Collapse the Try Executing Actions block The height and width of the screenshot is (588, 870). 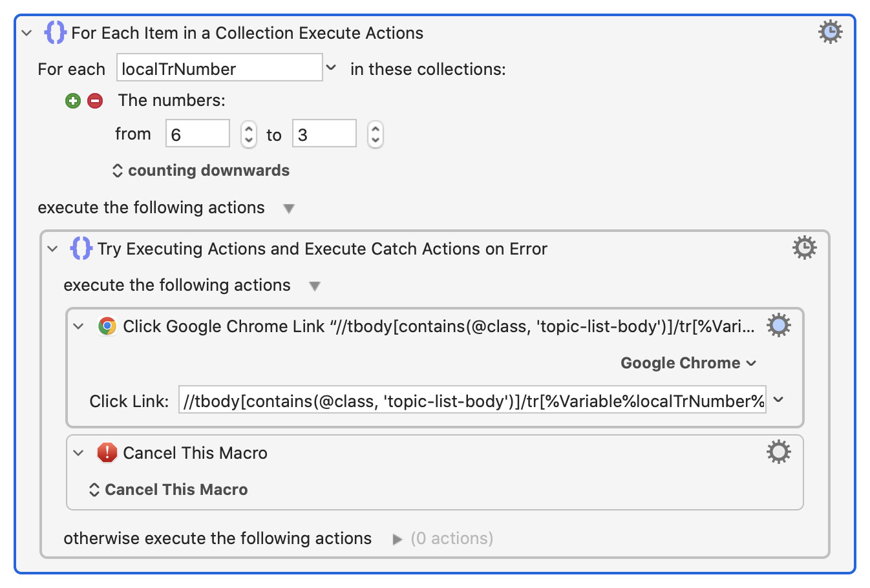tap(52, 249)
